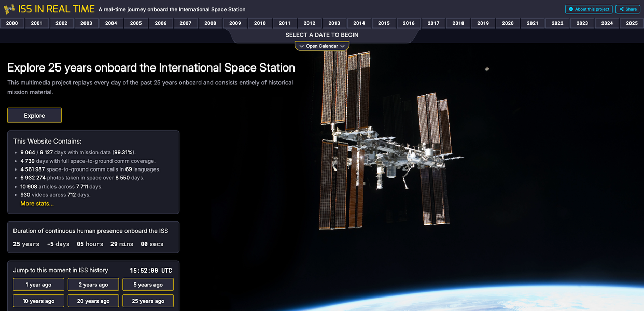Jump to 20 years ago
Image resolution: width=644 pixels, height=311 pixels.
93,301
